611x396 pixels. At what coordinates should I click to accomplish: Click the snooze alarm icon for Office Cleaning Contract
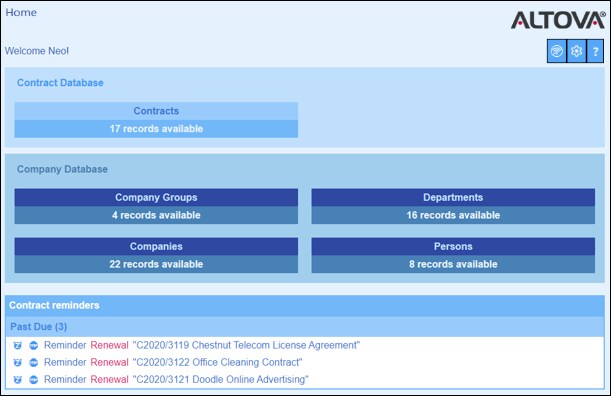click(x=18, y=362)
